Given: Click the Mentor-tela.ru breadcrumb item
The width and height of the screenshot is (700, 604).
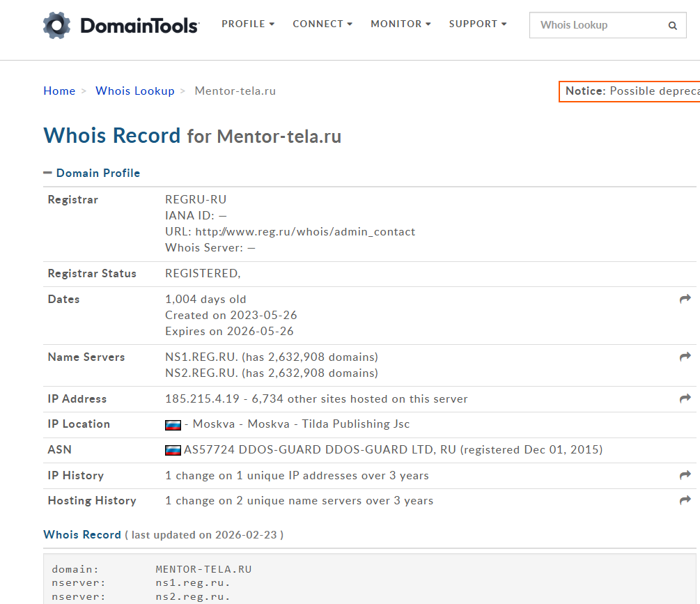Looking at the screenshot, I should coord(235,91).
